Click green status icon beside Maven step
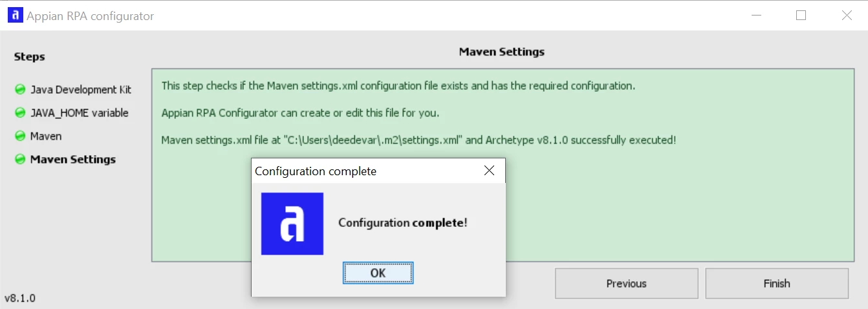The height and width of the screenshot is (309, 868). click(x=20, y=136)
